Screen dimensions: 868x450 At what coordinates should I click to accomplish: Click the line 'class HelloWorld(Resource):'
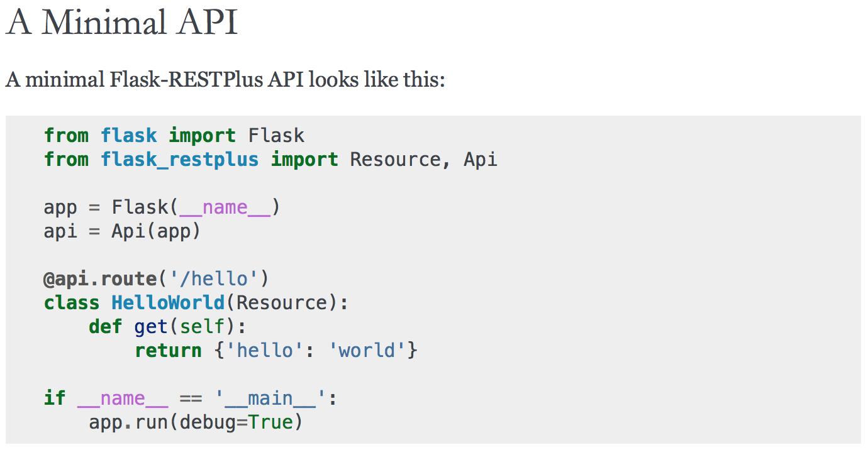coord(196,303)
